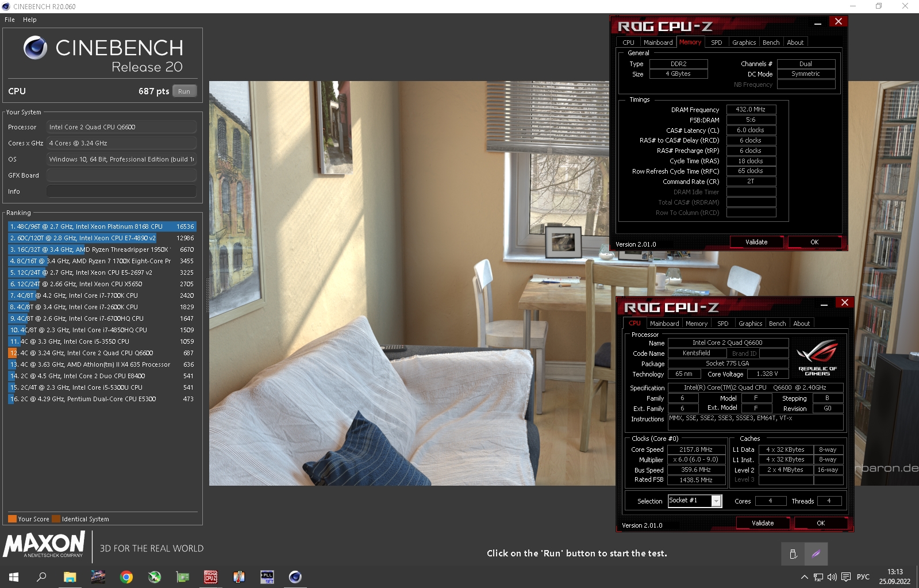The height and width of the screenshot is (588, 919).
Task: Click DRAM Frequency value 432.0 MHz
Action: click(751, 109)
